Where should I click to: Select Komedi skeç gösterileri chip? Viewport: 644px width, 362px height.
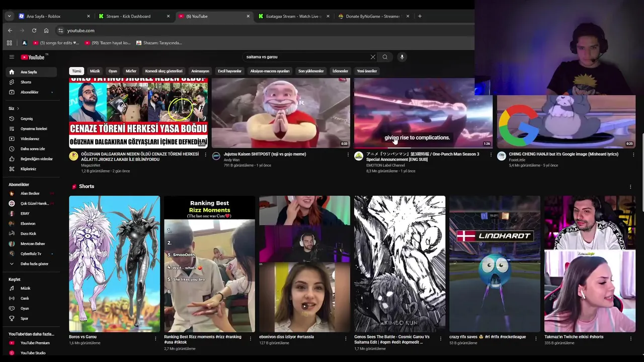[x=164, y=71]
